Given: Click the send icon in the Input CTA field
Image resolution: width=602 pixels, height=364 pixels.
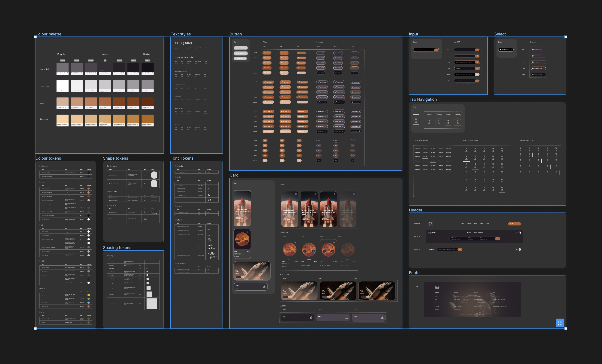Looking at the screenshot, I should point(477,50).
